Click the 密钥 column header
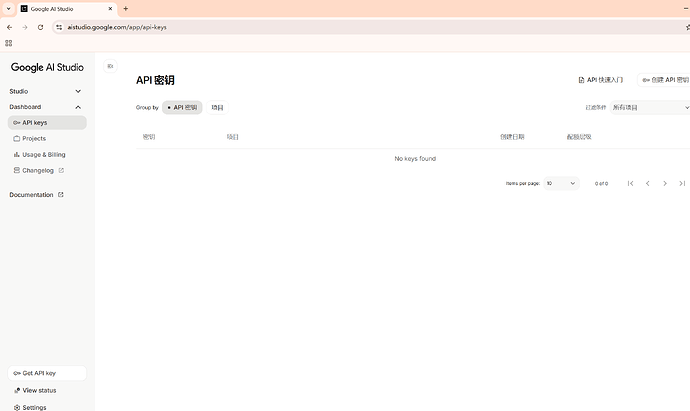Viewport: 690px width, 411px height. pyautogui.click(x=149, y=137)
